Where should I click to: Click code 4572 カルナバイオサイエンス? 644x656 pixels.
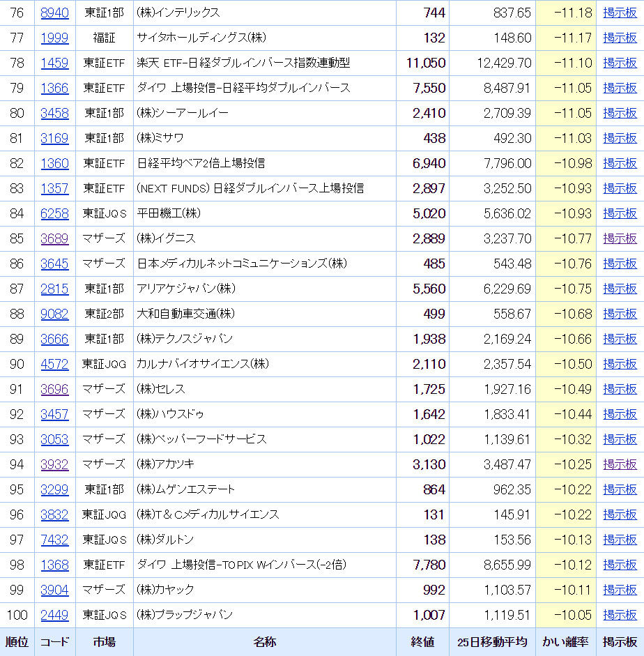(x=54, y=365)
